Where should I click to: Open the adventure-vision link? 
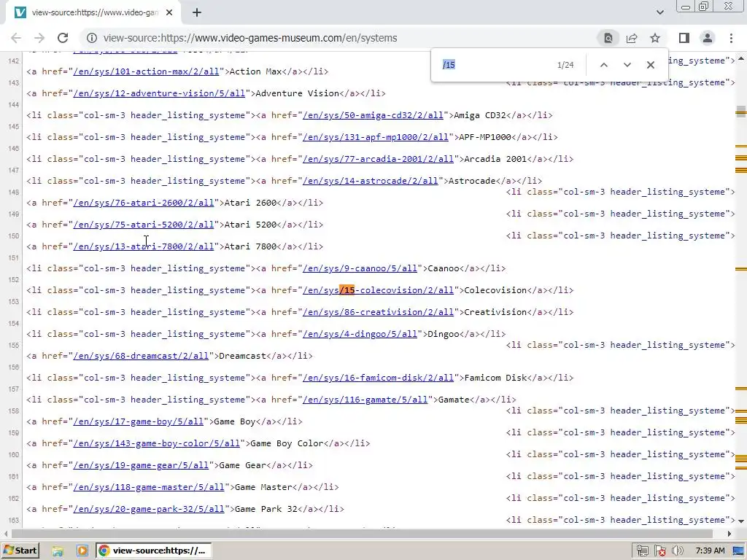tap(159, 93)
